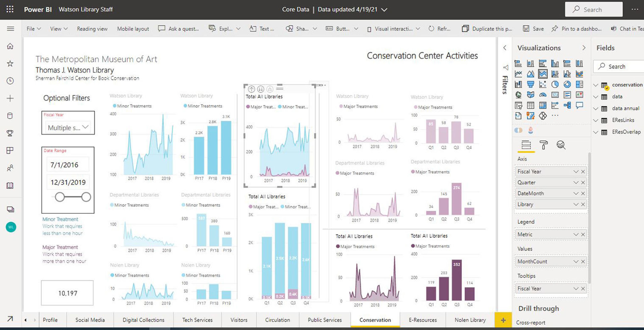
Task: Open the Fiscal Year slicer dropdown
Action: pyautogui.click(x=85, y=127)
